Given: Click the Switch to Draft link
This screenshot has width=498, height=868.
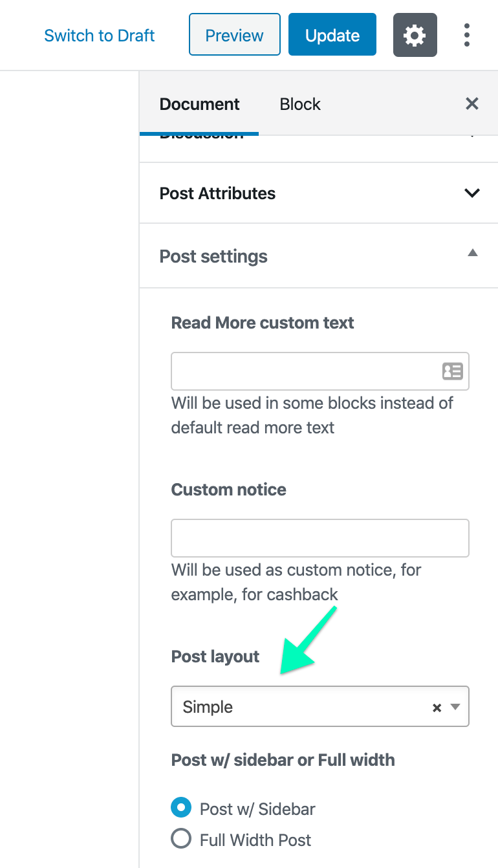Looking at the screenshot, I should 99,35.
